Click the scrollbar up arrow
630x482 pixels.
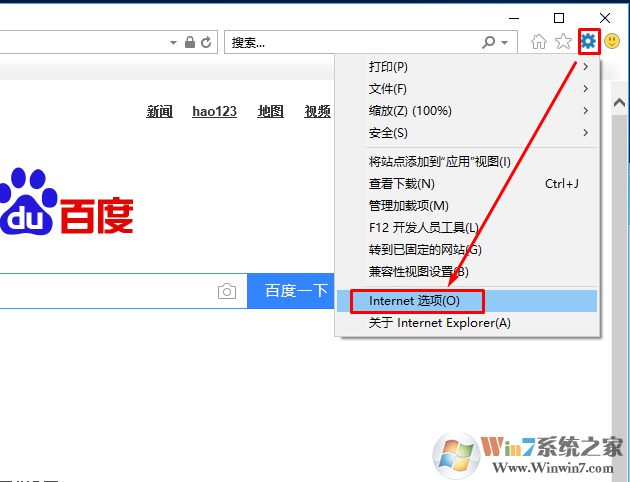pos(619,103)
